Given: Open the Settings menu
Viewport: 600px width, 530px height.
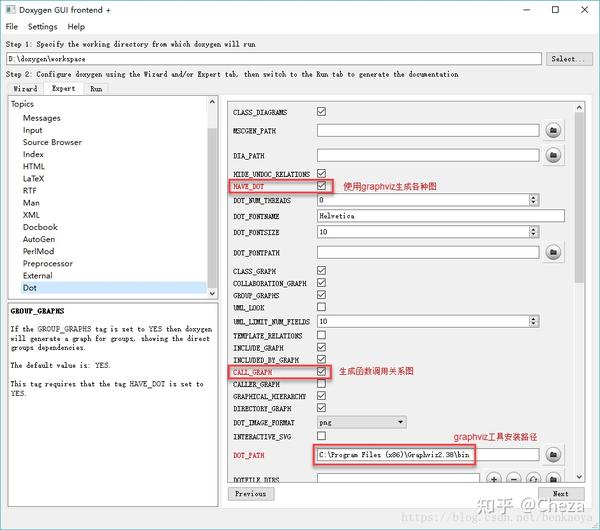Looking at the screenshot, I should (x=42, y=27).
